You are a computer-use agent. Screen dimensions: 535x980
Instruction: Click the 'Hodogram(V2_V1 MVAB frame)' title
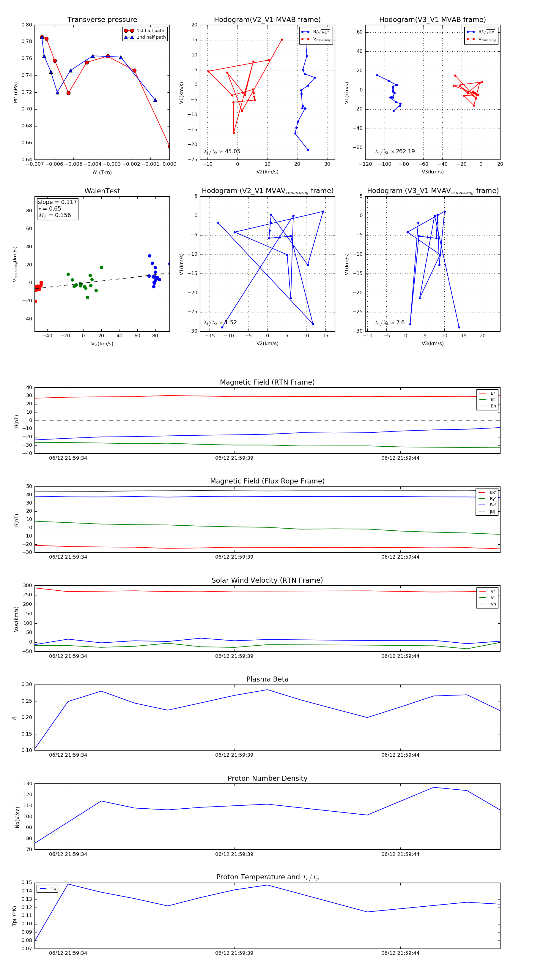(x=267, y=20)
